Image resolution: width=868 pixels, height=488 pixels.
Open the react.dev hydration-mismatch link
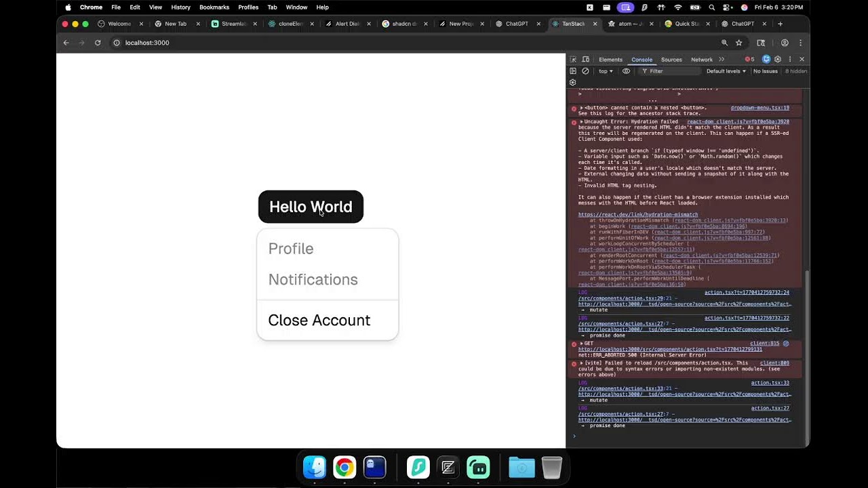[638, 215]
